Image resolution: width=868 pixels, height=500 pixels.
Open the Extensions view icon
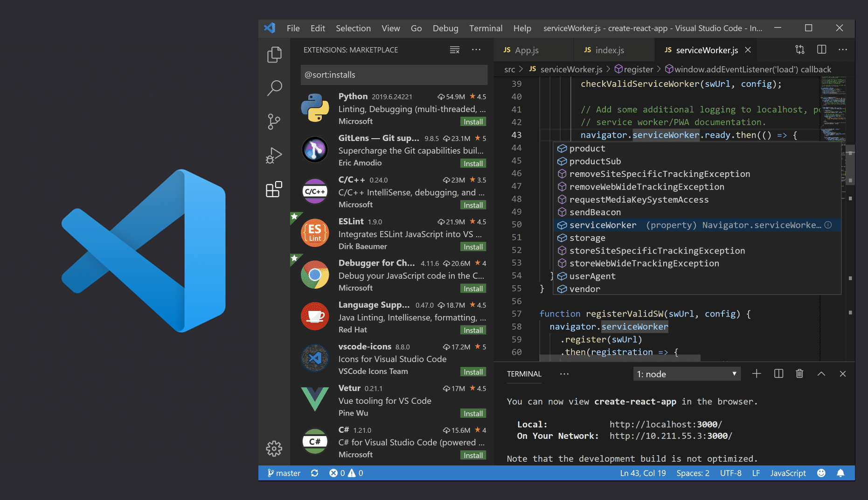click(x=274, y=190)
